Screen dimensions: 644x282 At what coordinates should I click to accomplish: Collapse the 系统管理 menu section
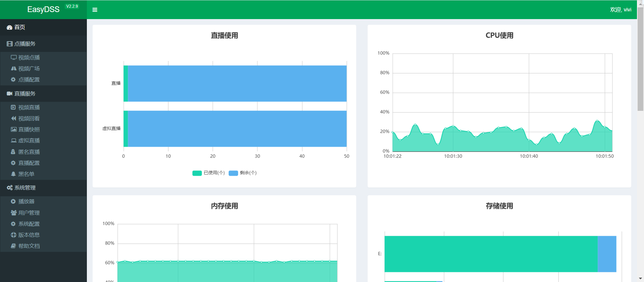tap(43, 188)
